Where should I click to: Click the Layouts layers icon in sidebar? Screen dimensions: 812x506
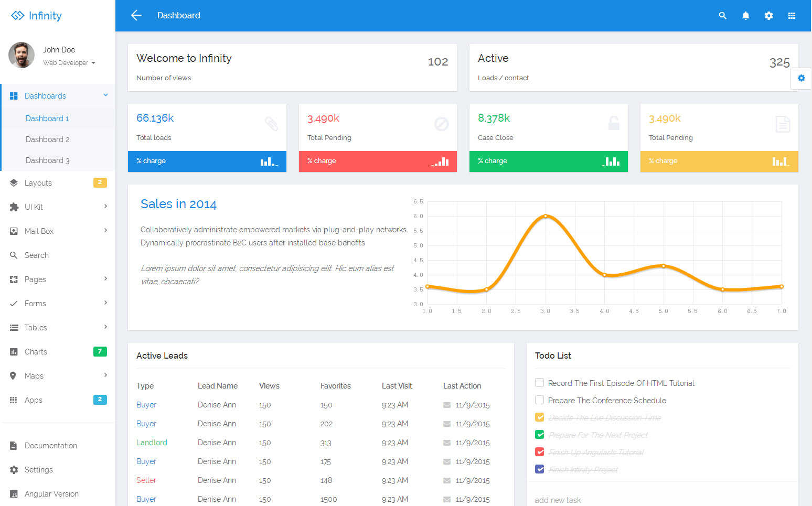tap(14, 183)
